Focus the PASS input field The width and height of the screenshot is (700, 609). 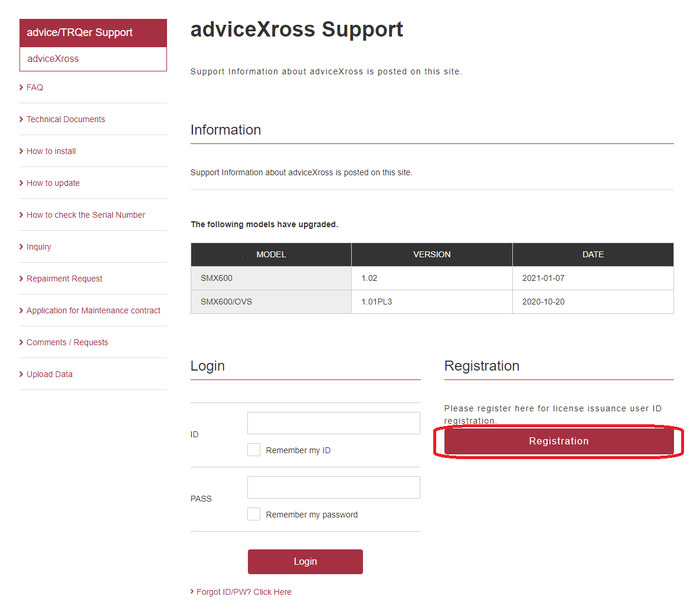tap(333, 487)
